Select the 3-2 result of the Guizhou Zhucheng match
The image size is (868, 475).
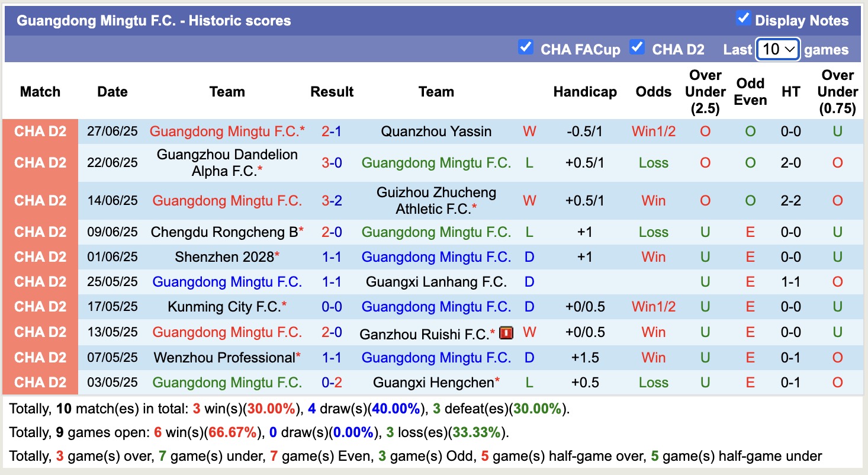(x=332, y=200)
